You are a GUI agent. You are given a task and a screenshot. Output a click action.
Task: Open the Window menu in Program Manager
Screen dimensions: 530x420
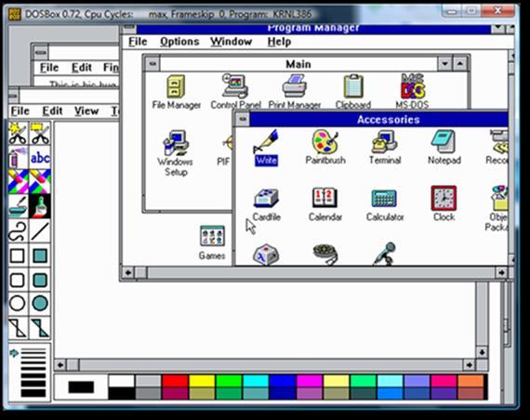[x=232, y=42]
